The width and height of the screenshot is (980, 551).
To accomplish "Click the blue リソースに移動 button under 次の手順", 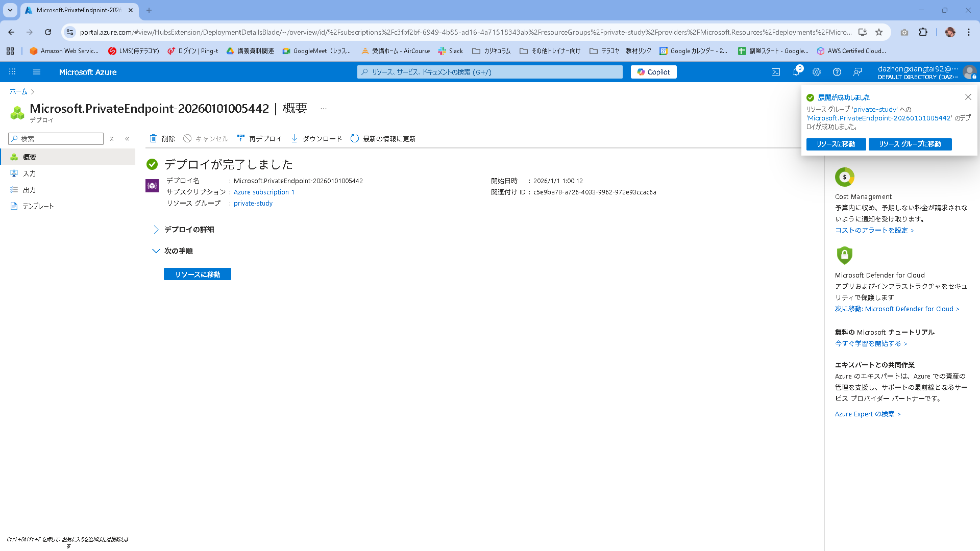I will click(x=197, y=274).
